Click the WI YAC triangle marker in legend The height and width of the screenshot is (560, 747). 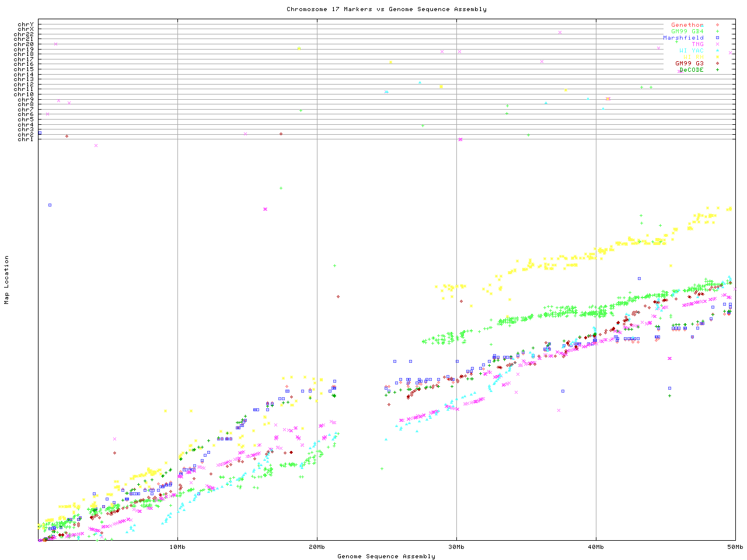(717, 51)
